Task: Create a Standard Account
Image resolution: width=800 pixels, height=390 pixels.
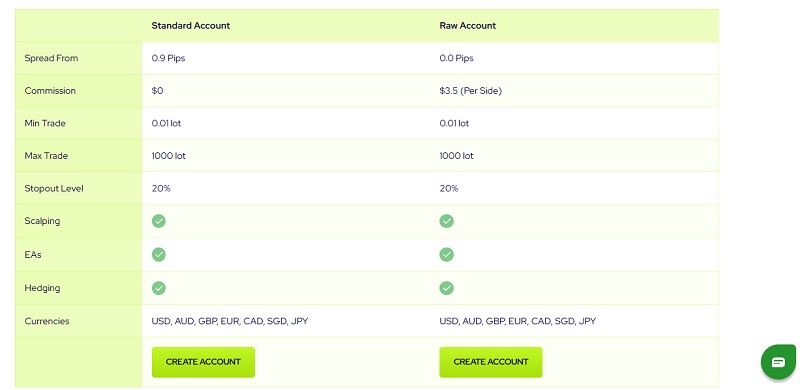Action: 203,362
